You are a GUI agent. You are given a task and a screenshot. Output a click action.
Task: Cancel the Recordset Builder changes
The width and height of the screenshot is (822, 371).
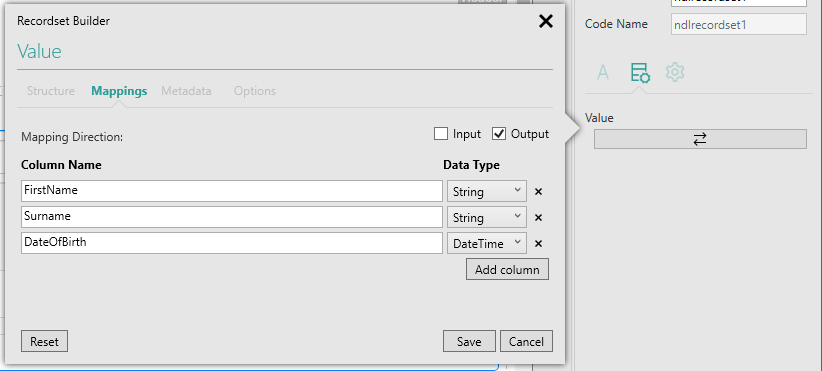click(526, 342)
